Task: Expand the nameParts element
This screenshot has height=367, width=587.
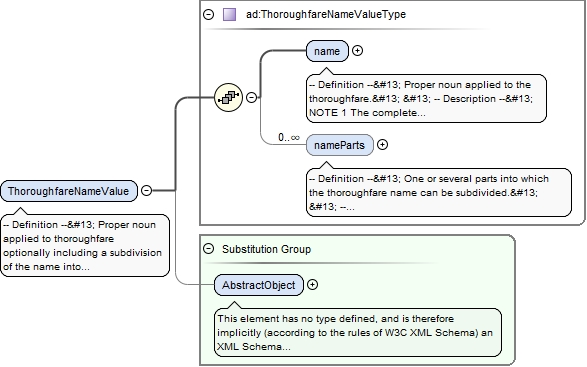Action: pos(382,145)
